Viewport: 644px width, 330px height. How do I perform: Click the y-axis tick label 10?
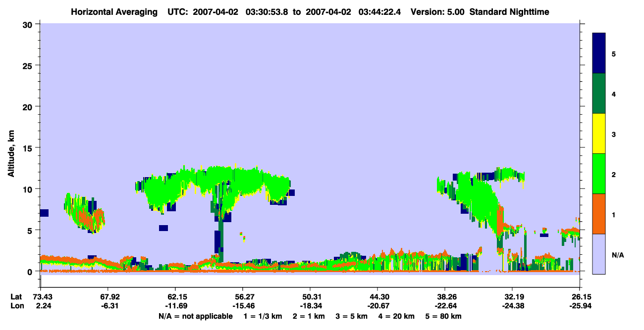28,189
